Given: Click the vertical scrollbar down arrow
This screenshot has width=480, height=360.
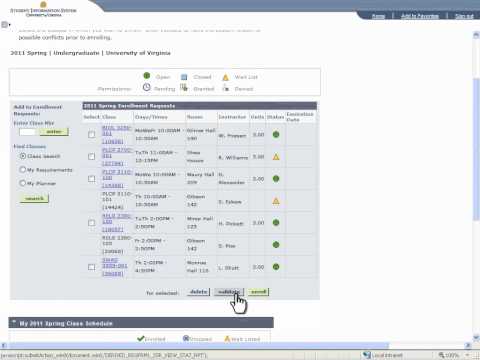Looking at the screenshot, I should pyautogui.click(x=476, y=337).
